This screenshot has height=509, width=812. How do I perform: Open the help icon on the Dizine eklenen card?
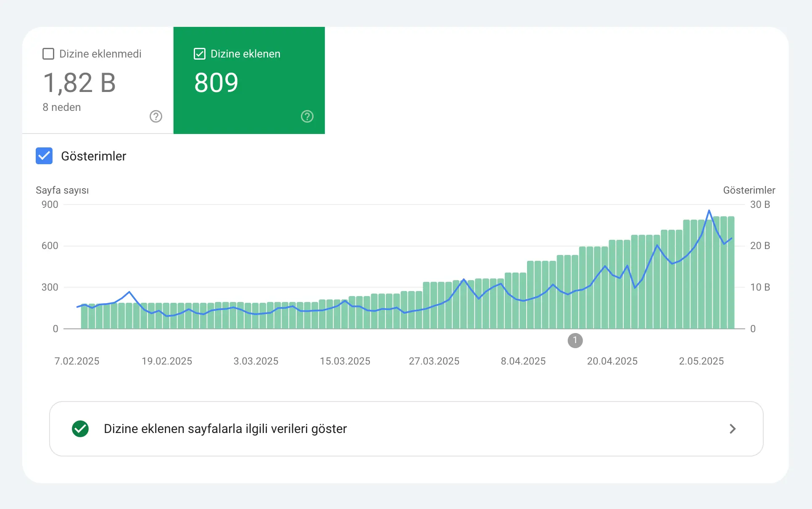(307, 116)
